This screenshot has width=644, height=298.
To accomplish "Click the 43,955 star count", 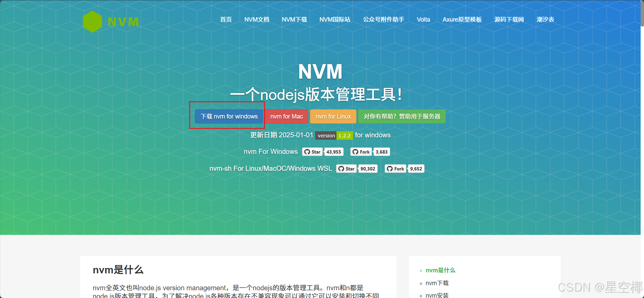I will [x=334, y=152].
